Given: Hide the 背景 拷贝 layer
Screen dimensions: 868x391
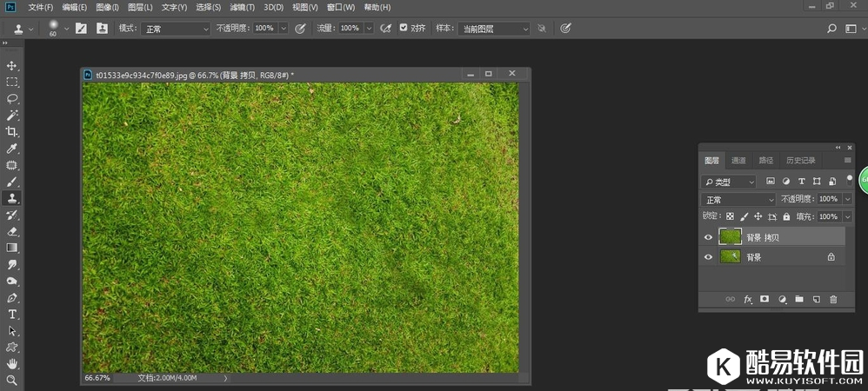Looking at the screenshot, I should pyautogui.click(x=708, y=237).
